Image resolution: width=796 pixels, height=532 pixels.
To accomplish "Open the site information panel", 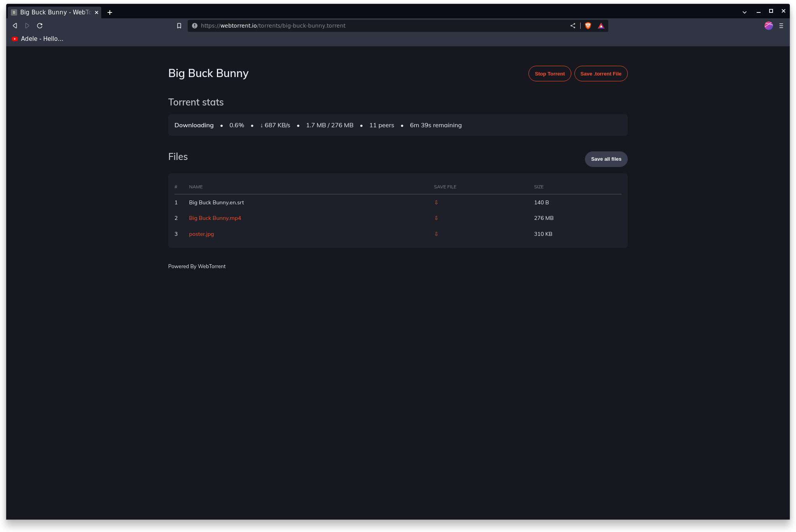I will [x=194, y=25].
